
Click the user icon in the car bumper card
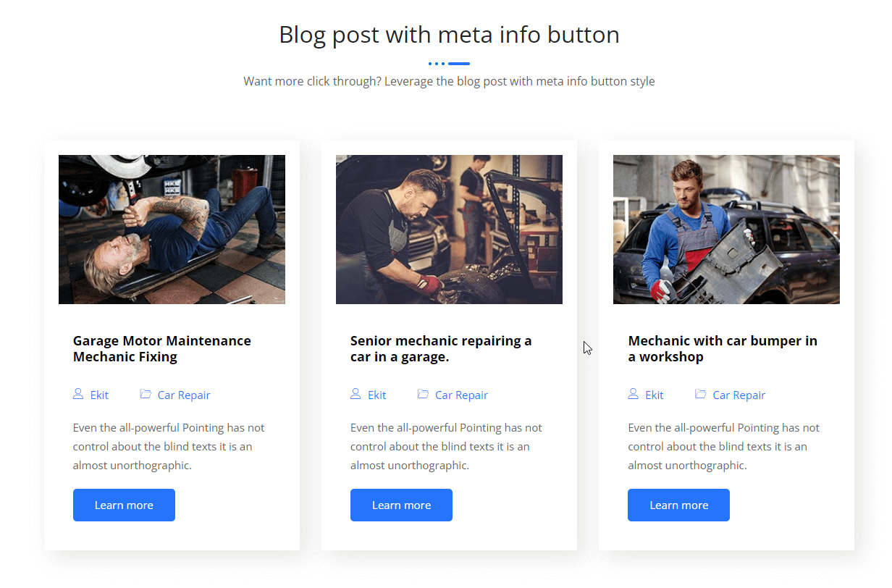click(634, 394)
